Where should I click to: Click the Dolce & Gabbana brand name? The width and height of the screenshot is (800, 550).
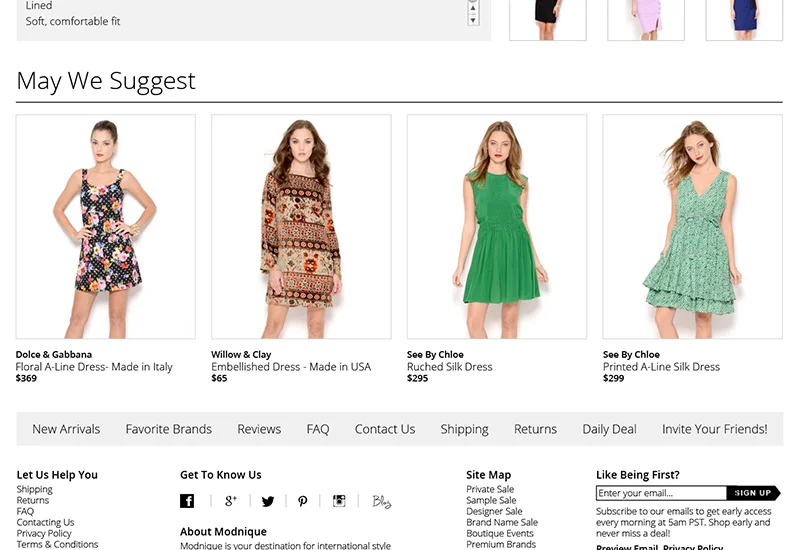[54, 355]
